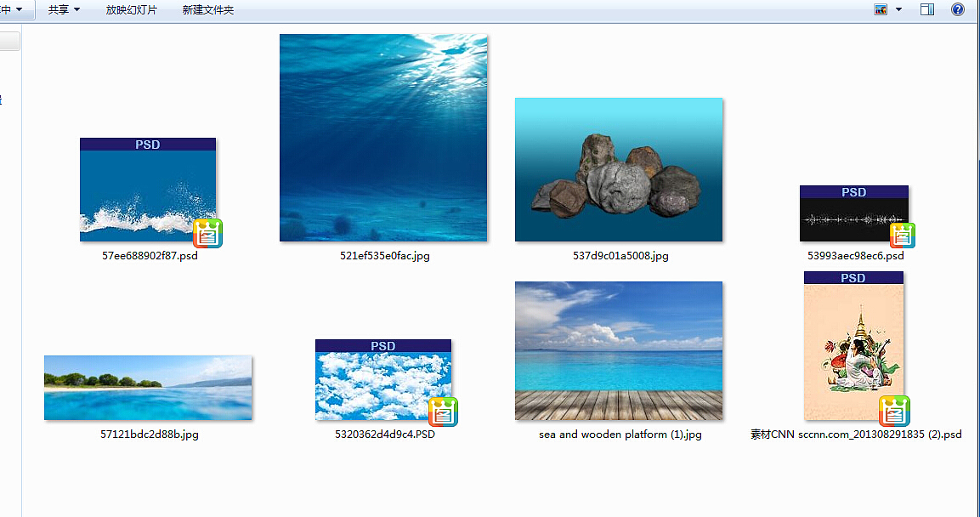The width and height of the screenshot is (980, 517).
Task: Click the 放映幻灯片 button
Action: point(131,10)
